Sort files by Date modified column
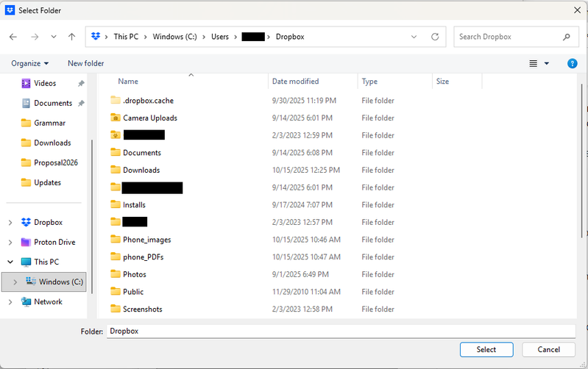Viewport: 588px width, 369px height. (295, 82)
